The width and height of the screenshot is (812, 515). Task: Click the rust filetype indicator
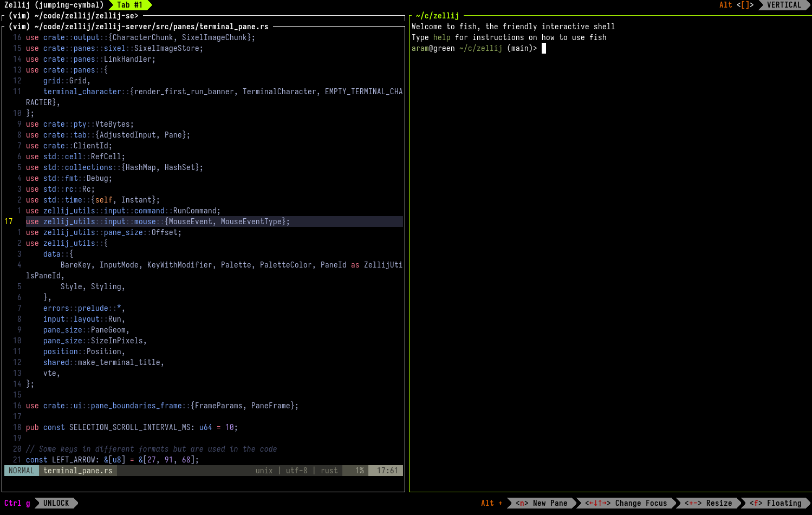(329, 471)
